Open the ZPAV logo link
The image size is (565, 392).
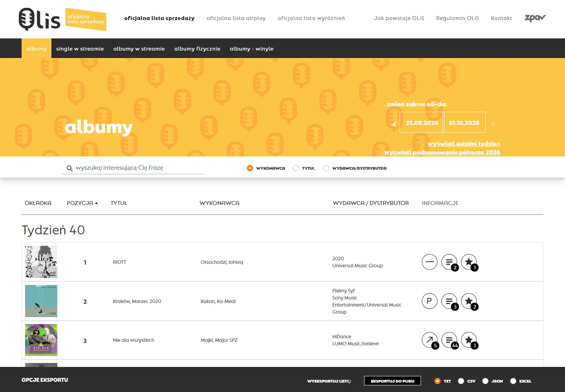coord(535,18)
